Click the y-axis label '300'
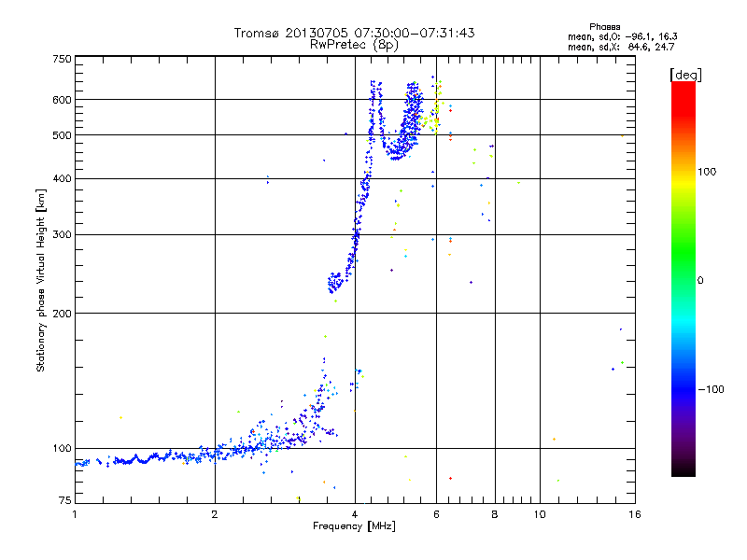 tap(62, 235)
